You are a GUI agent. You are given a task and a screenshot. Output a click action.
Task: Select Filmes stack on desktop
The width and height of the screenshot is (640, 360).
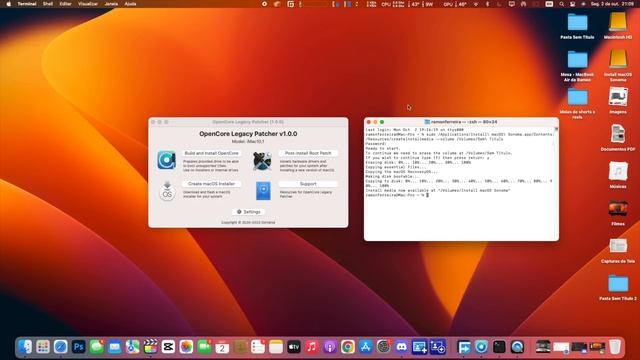click(x=618, y=212)
